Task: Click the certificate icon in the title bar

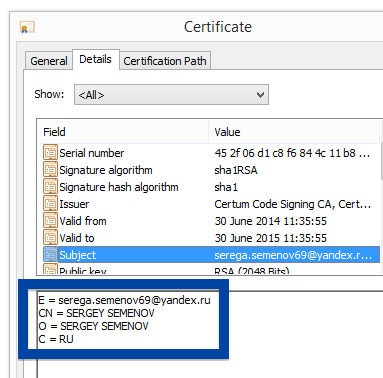Action: 27,27
